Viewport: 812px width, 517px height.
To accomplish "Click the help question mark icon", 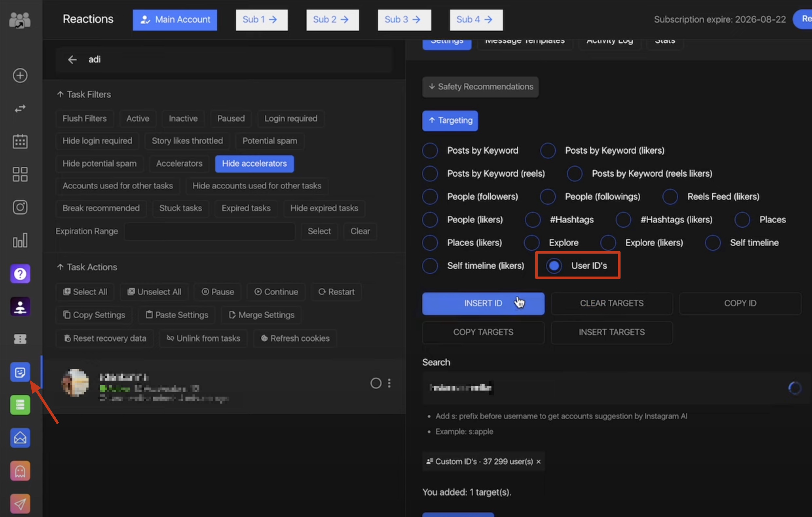I will 20,274.
